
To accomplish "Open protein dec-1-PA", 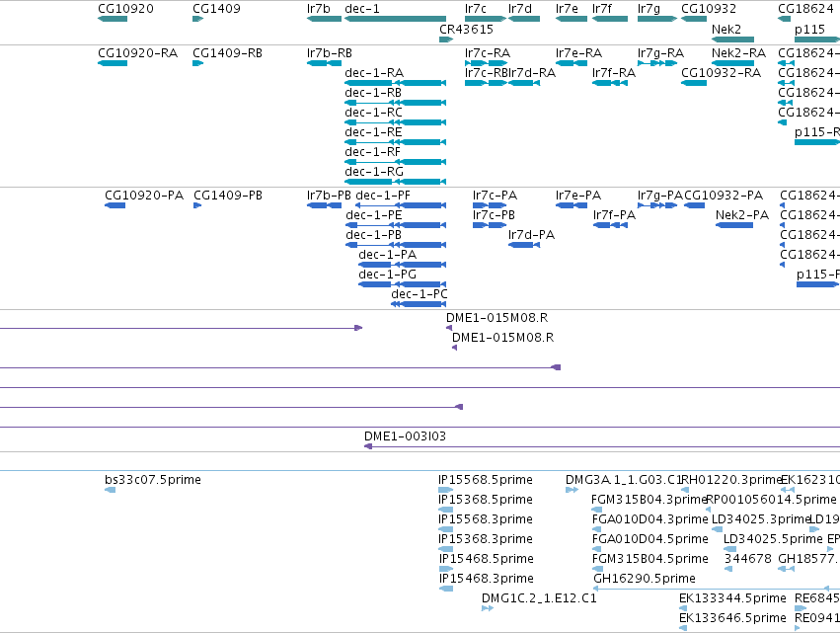I will (403, 265).
